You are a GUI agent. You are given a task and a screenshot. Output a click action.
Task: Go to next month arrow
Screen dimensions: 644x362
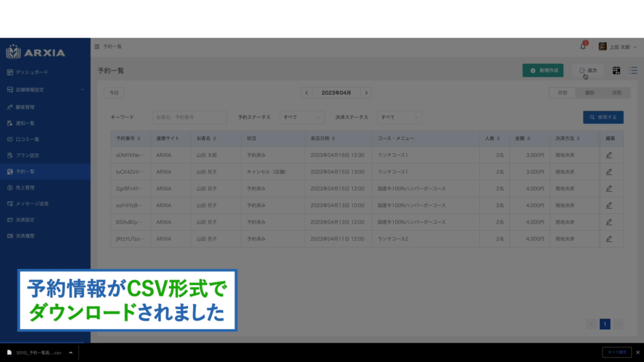[x=366, y=93]
